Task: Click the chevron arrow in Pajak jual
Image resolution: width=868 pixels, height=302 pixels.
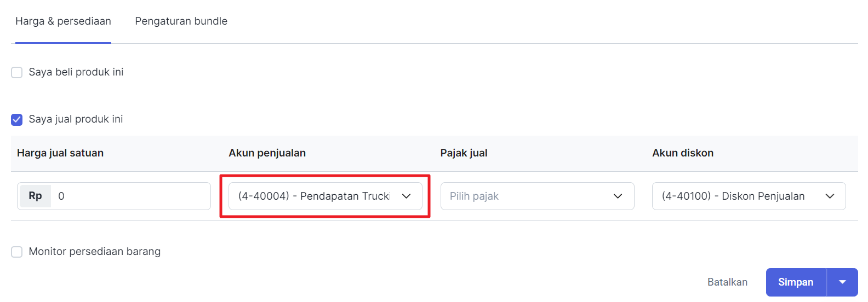Action: (618, 196)
